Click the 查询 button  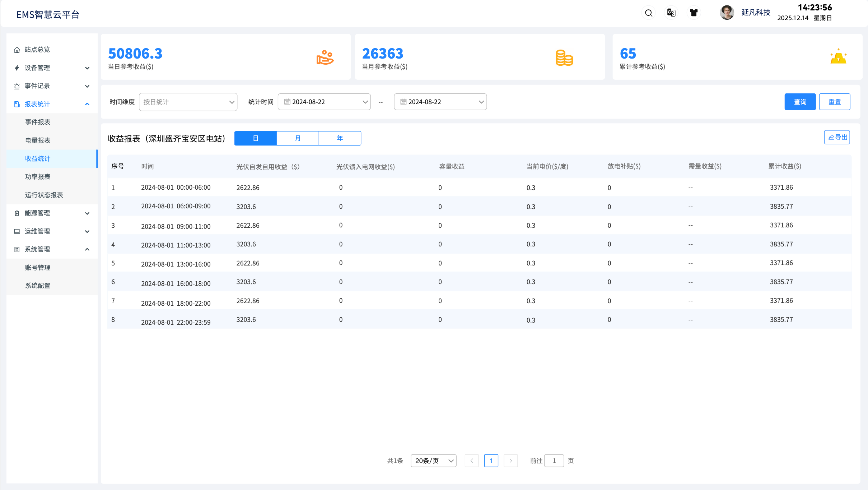point(800,102)
